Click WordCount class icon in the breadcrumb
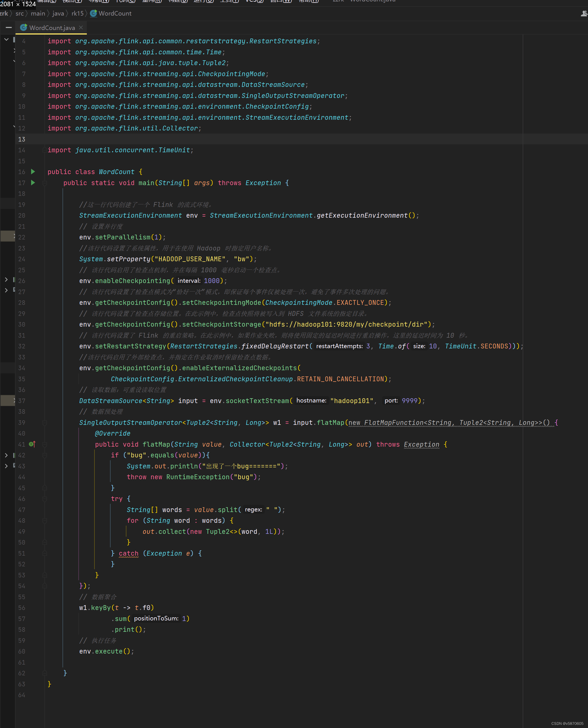Viewport: 588px width, 728px height. pos(94,13)
